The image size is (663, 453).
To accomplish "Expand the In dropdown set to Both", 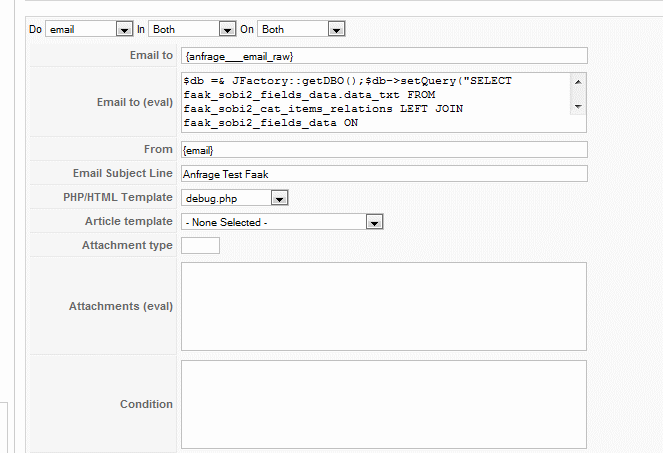I will [x=192, y=29].
